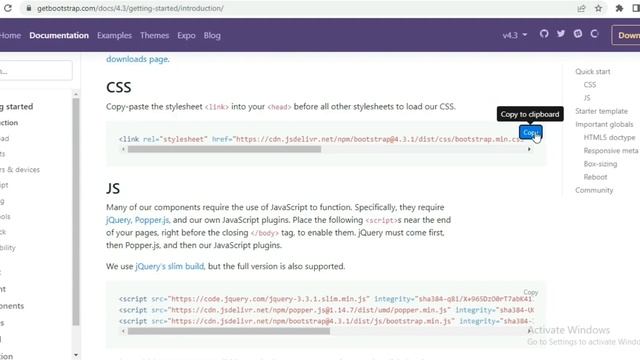Screen dimensions: 640x360
Task: Open the Blog nav item
Action: [212, 36]
